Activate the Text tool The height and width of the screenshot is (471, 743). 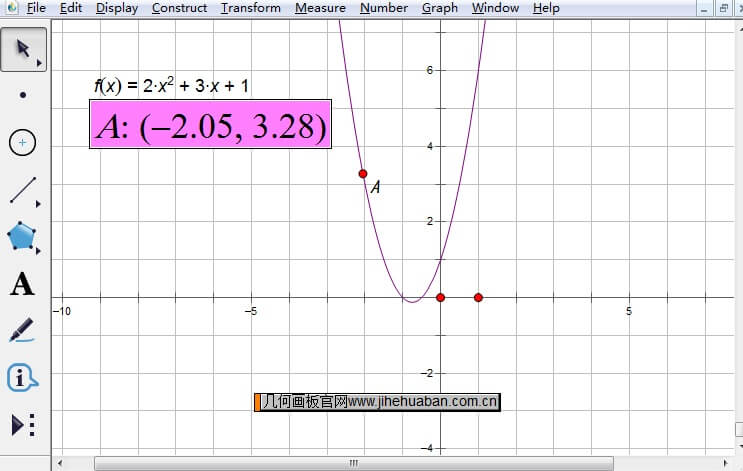(x=22, y=284)
